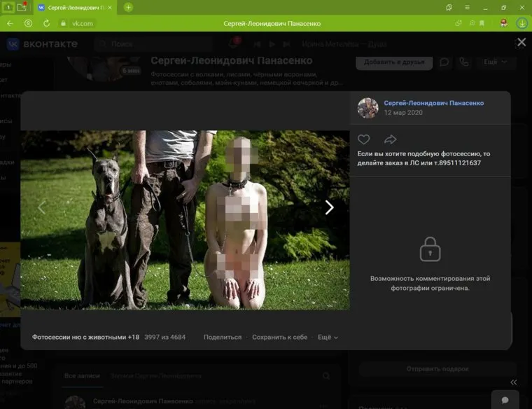Go to the previous photo arrow

coord(41,207)
